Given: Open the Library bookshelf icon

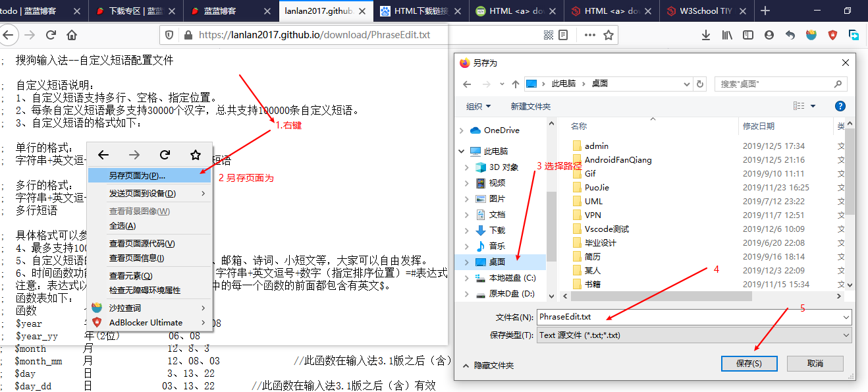Looking at the screenshot, I should (x=727, y=35).
